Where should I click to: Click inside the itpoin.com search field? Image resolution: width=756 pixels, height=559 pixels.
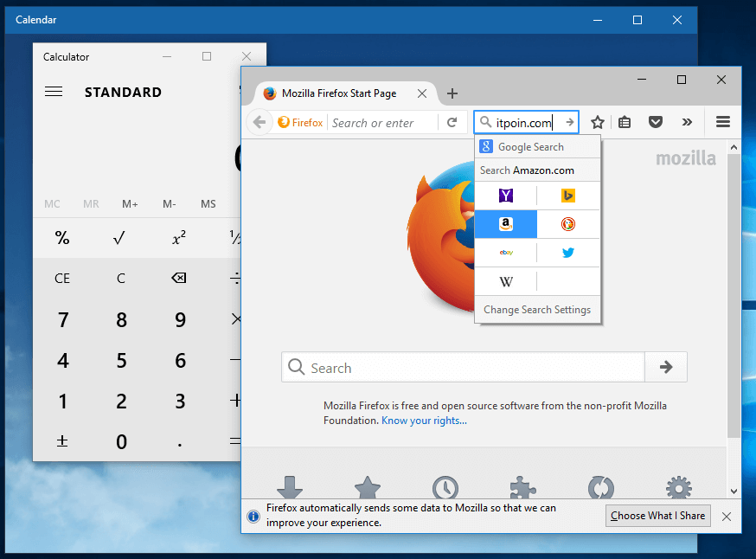524,123
